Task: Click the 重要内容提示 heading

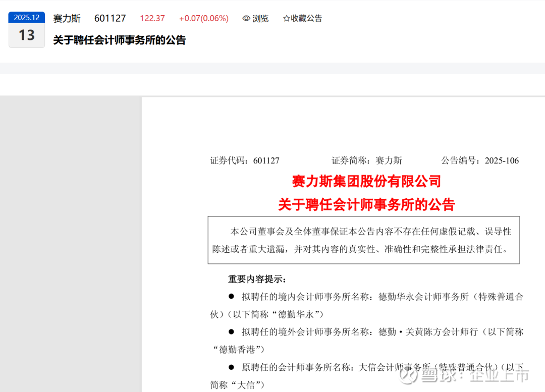Action: pos(257,279)
